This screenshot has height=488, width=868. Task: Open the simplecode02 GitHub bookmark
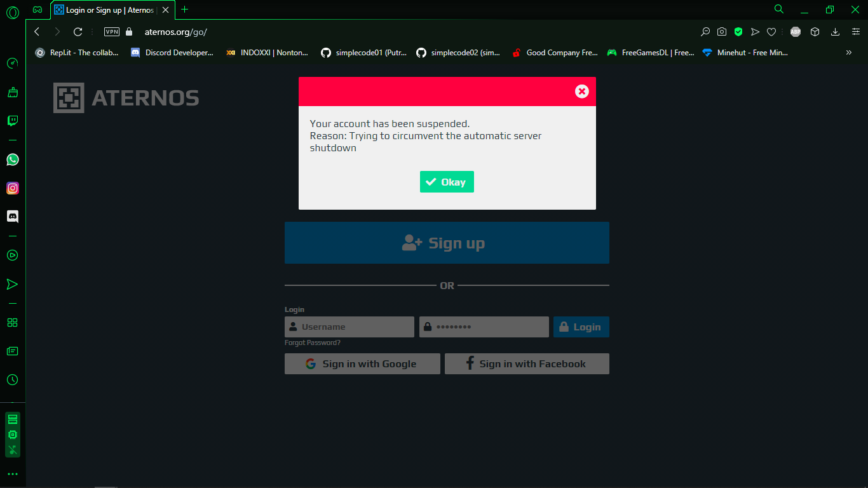coord(458,53)
